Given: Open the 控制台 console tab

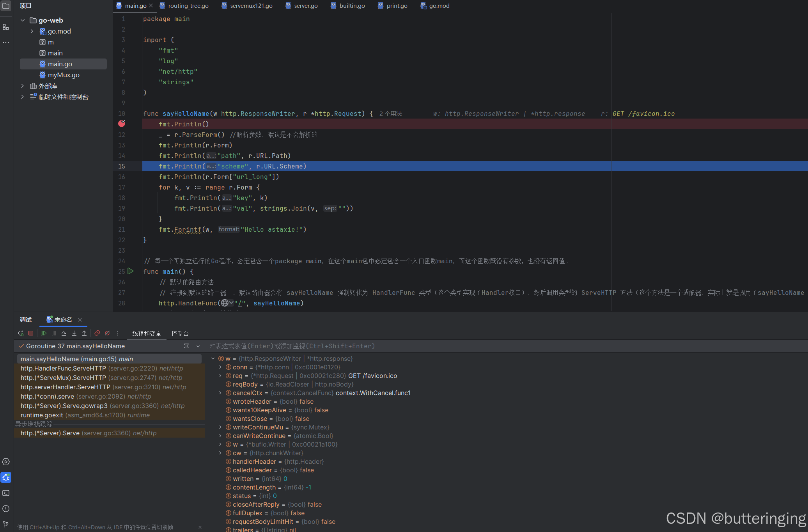Looking at the screenshot, I should pos(180,333).
